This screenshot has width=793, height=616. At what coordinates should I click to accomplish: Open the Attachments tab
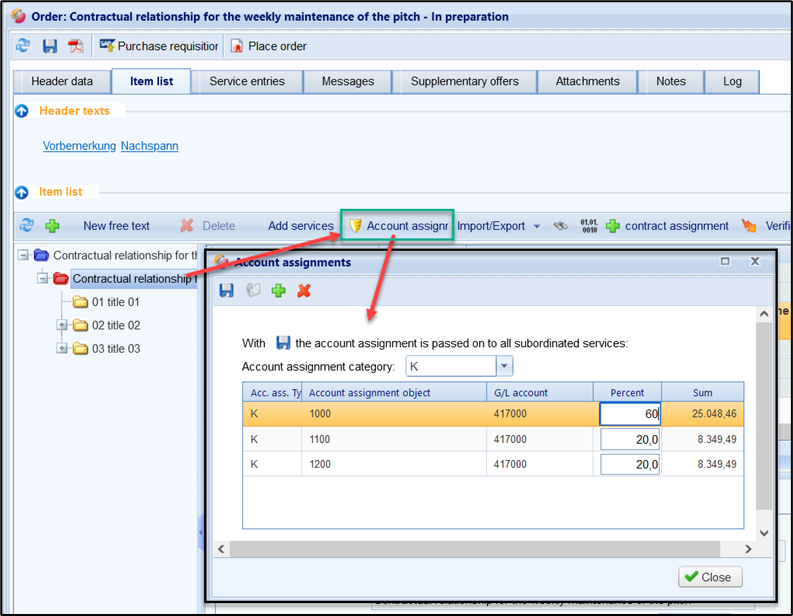click(x=587, y=81)
